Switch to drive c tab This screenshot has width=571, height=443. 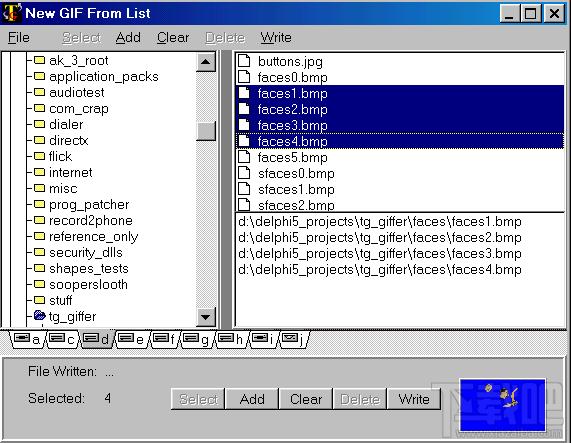tap(61, 339)
